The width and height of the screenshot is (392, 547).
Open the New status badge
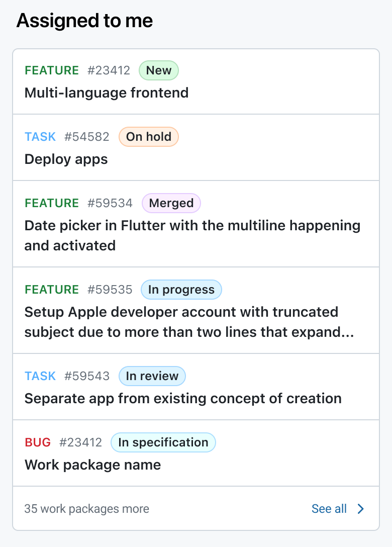pyautogui.click(x=158, y=70)
